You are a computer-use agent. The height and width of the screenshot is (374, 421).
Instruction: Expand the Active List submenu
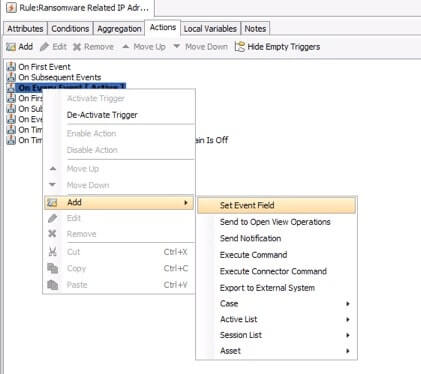pyautogui.click(x=276, y=319)
